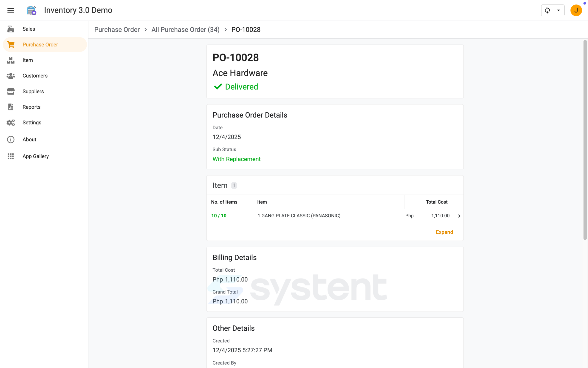Go back to All Purchase Order (34)

point(185,30)
